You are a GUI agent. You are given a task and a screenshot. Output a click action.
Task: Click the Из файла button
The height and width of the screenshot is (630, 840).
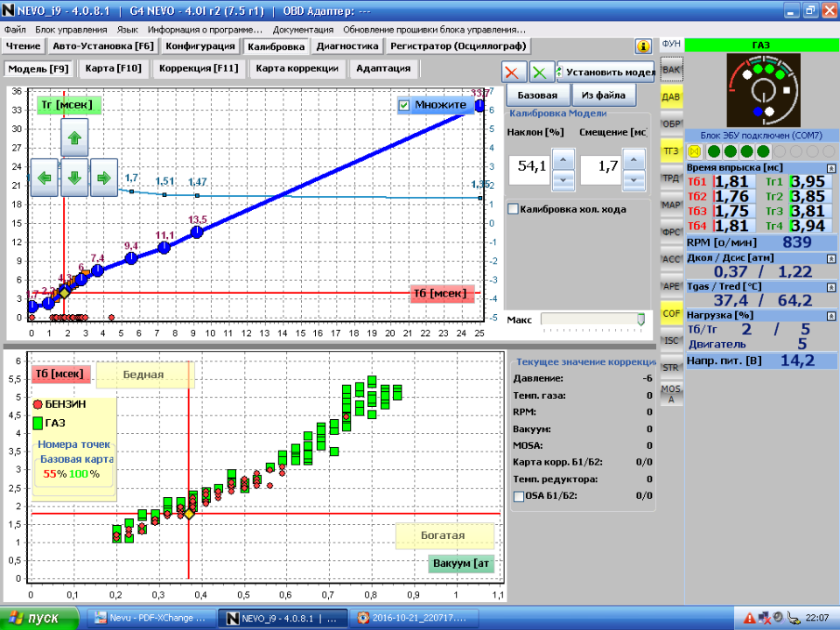point(604,94)
